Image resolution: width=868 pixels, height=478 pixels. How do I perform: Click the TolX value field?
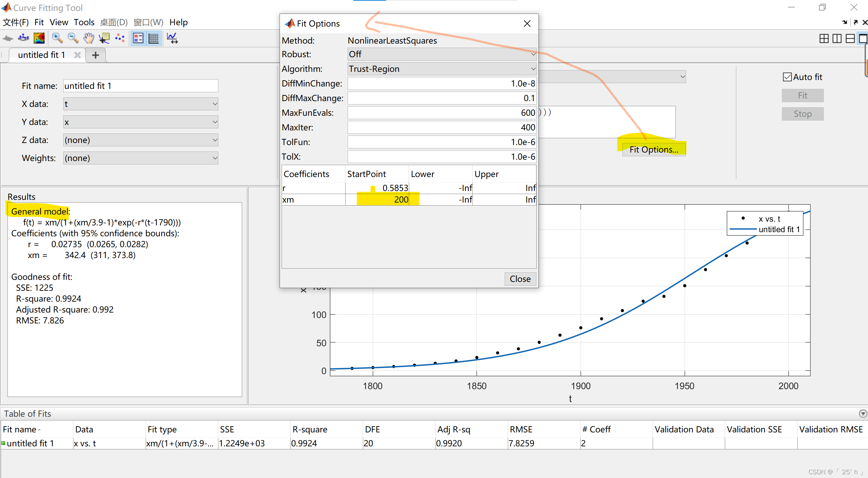(x=442, y=157)
